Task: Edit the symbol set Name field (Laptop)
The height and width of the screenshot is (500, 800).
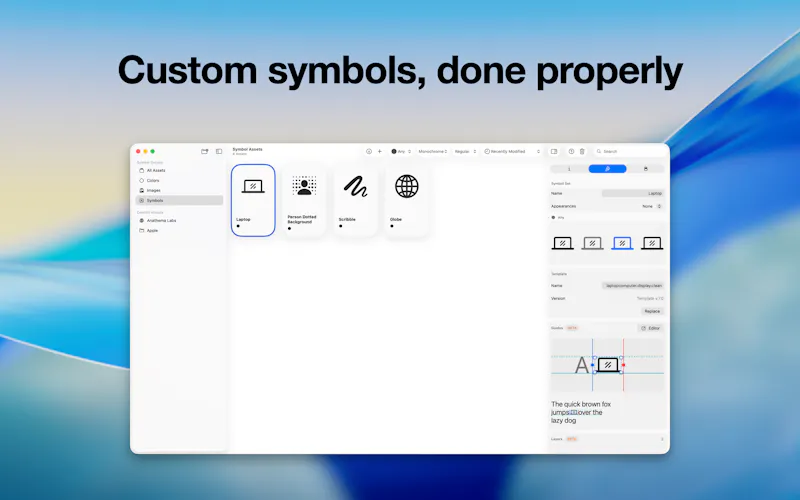Action: coord(633,193)
